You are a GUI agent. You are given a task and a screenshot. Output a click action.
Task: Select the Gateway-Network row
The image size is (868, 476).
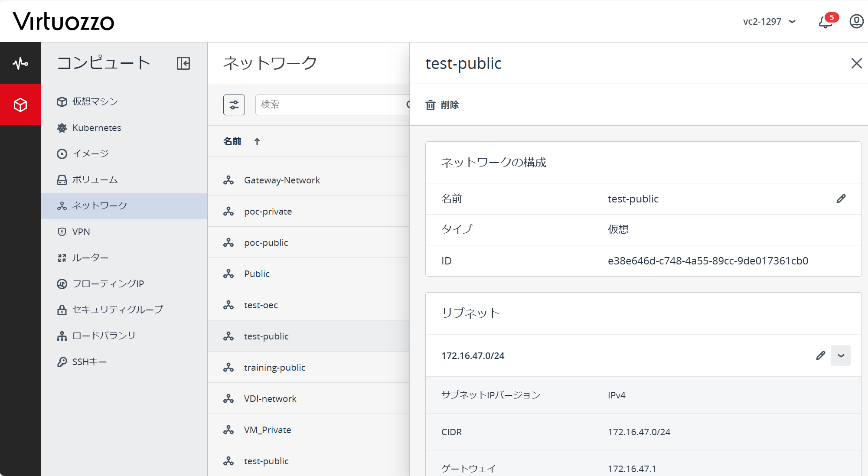tap(282, 180)
